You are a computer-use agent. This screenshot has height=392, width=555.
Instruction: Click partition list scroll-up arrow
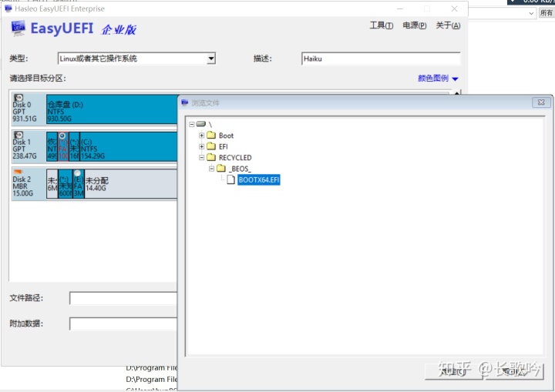point(456,93)
